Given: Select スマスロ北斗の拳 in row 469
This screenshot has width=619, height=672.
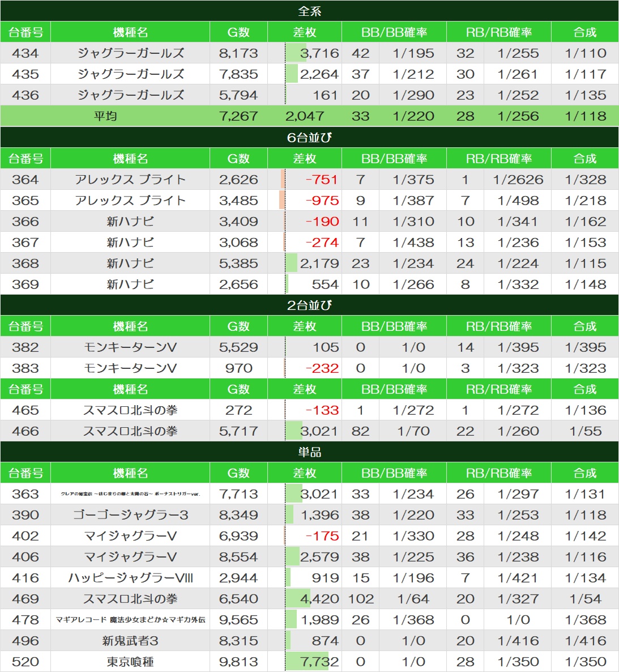Looking at the screenshot, I should click(x=130, y=599).
